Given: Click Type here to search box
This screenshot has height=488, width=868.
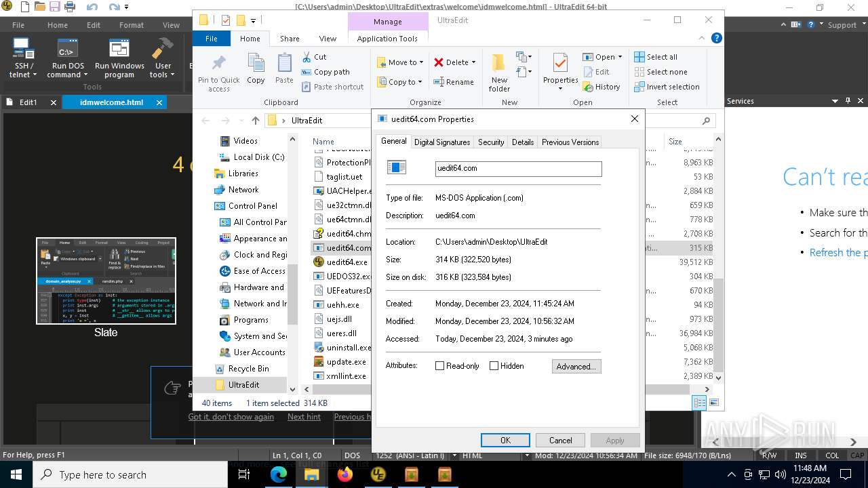Looking at the screenshot, I should 130,474.
